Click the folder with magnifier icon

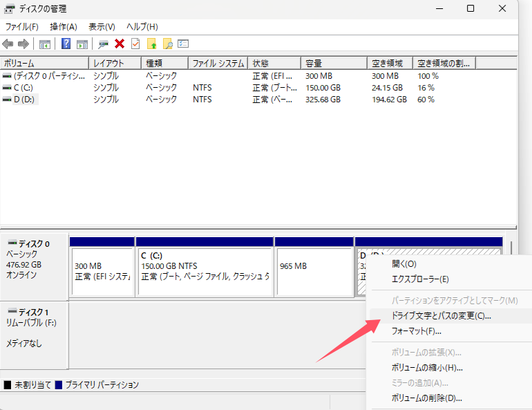click(167, 44)
